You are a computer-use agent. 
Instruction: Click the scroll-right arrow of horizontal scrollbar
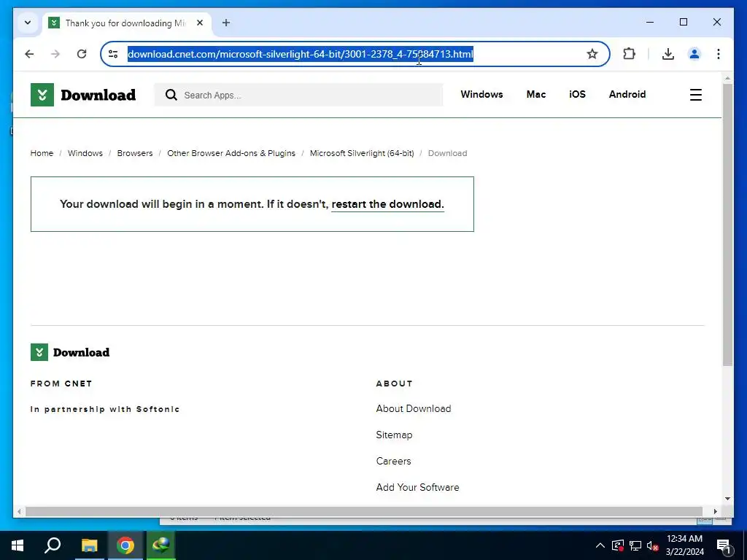pos(715,511)
